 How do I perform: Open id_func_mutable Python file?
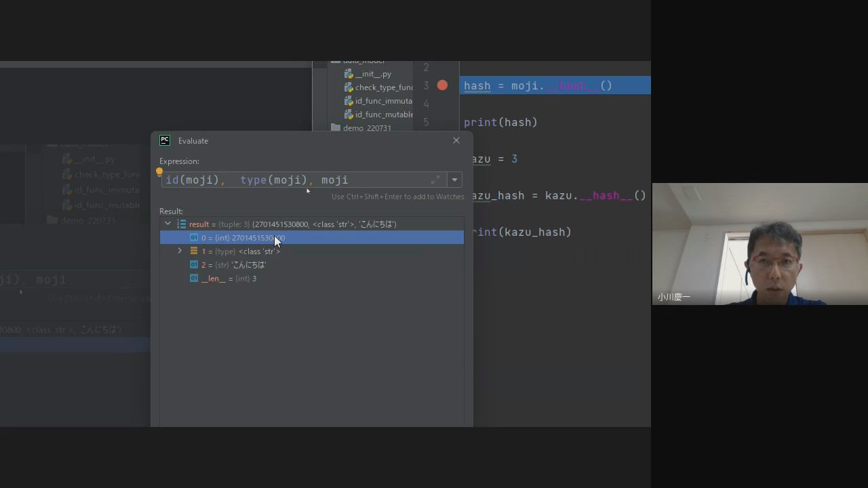click(x=383, y=115)
